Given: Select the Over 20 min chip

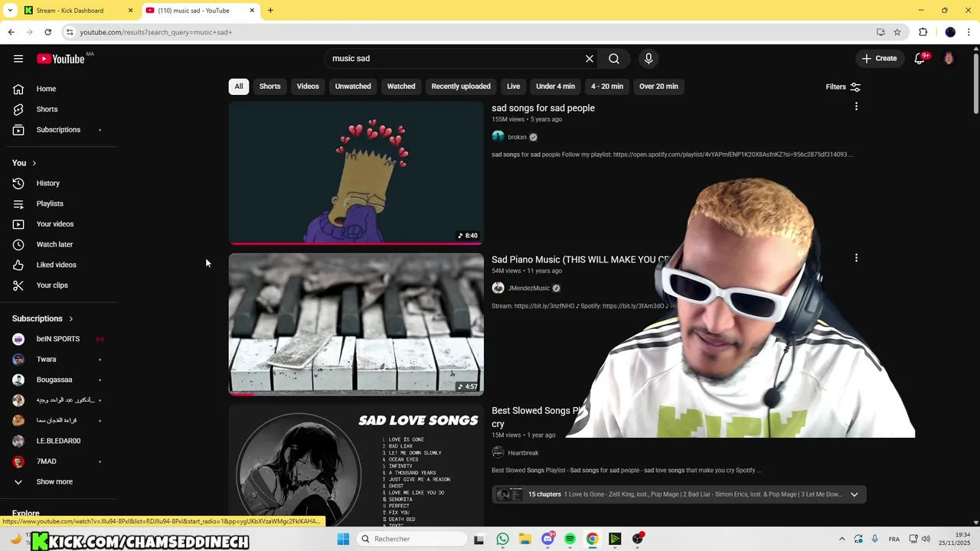Looking at the screenshot, I should click(658, 86).
